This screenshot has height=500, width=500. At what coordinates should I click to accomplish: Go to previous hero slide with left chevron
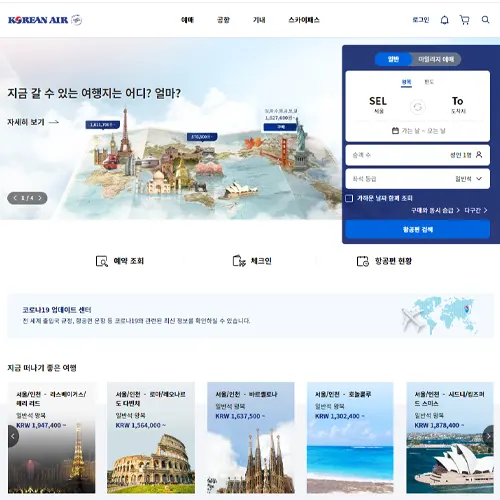coord(15,198)
